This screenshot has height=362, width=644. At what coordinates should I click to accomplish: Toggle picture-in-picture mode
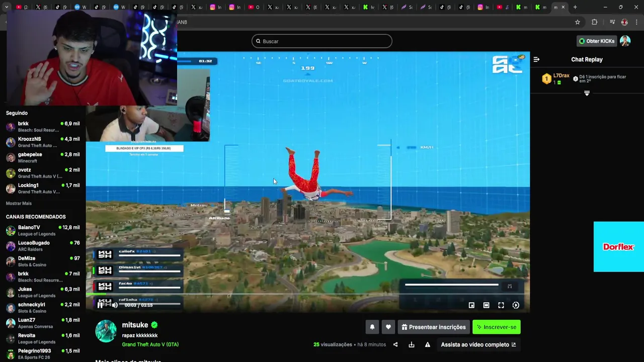click(471, 305)
